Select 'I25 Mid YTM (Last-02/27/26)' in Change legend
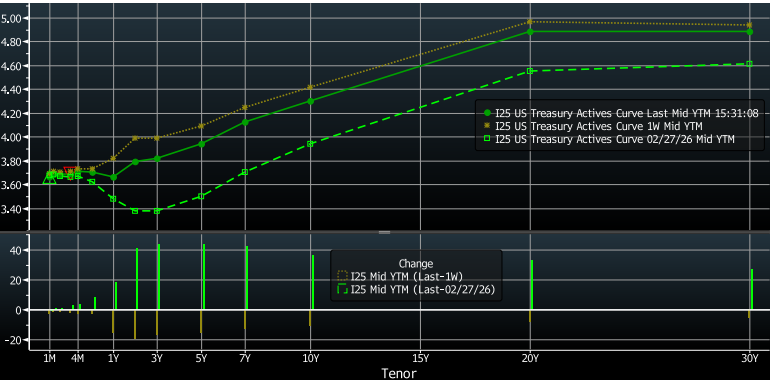The image size is (770, 380). coord(416,290)
